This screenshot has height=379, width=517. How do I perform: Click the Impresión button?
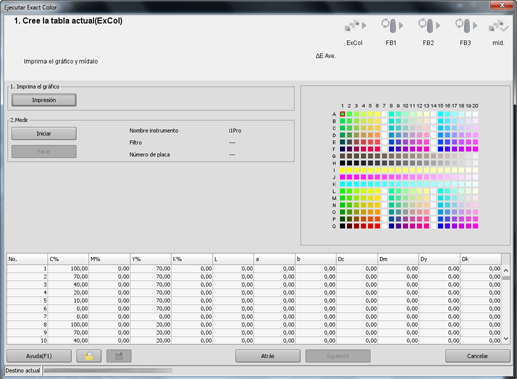44,100
